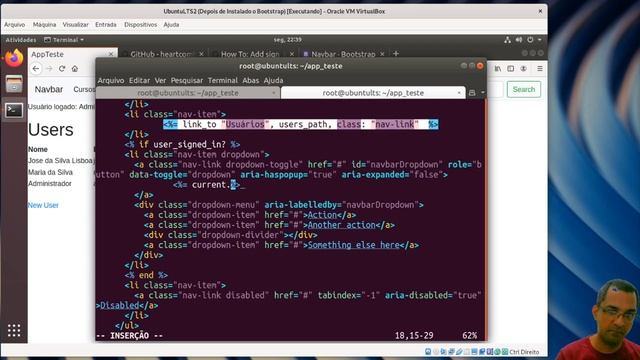Click the VirtualBox optical disc status icon

pos(436,351)
